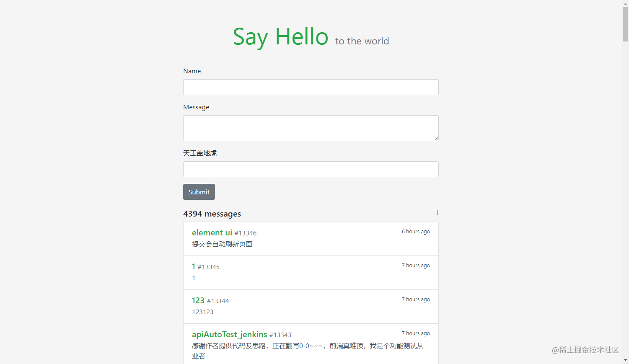Click the scrollbar up arrow
Viewport: 629px width, 364px height.
(625, 3)
